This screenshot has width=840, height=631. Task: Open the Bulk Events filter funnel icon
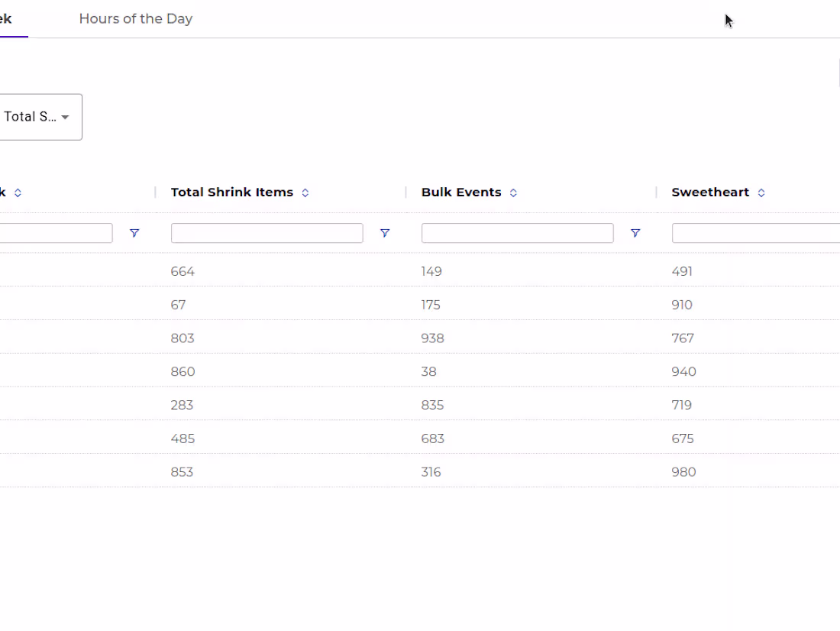[635, 233]
